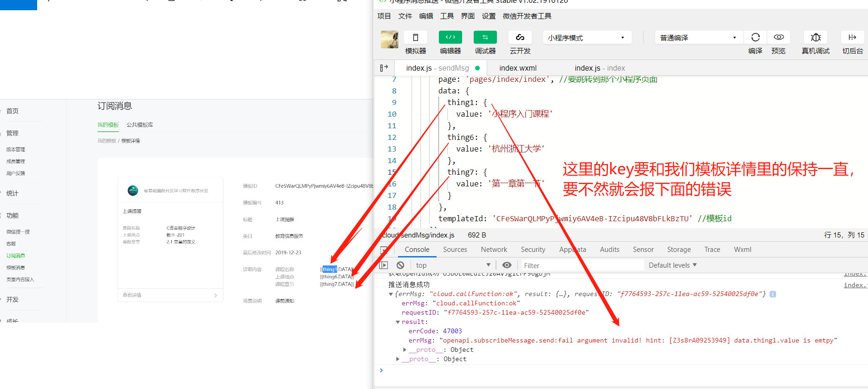Start real-device debugging (真机调试) icon
This screenshot has height=389, width=868.
click(x=816, y=37)
